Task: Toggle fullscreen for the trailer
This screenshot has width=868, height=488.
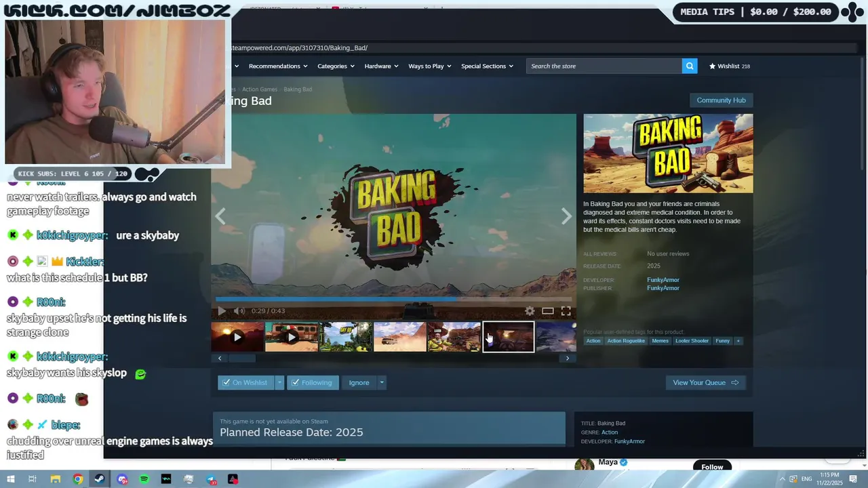Action: [x=566, y=311]
